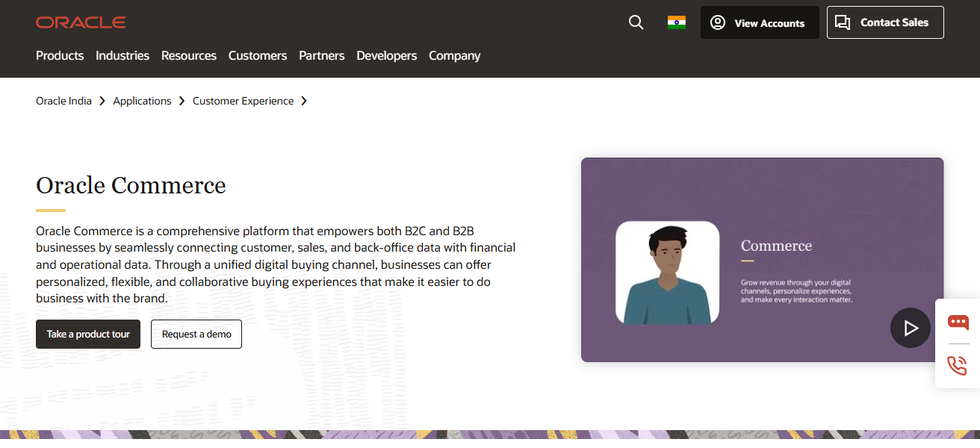Navigate to Oracle India breadcrumb link
This screenshot has height=448, width=980.
pyautogui.click(x=63, y=101)
